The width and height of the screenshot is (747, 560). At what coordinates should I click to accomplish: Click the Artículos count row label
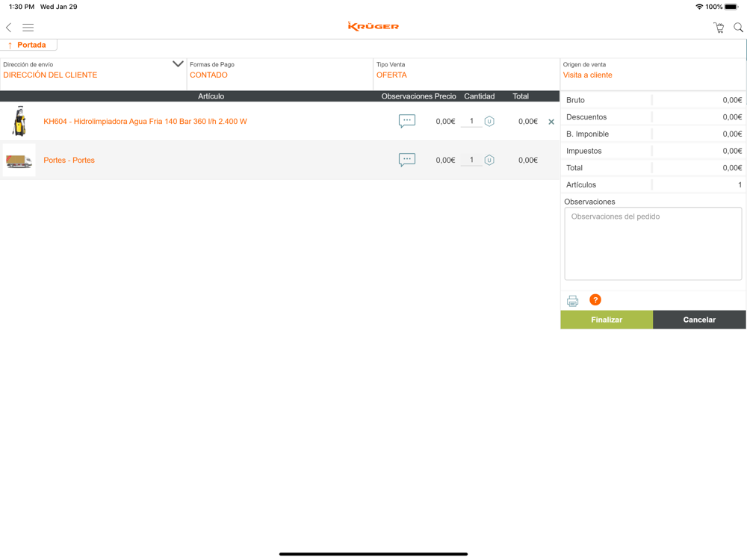581,184
